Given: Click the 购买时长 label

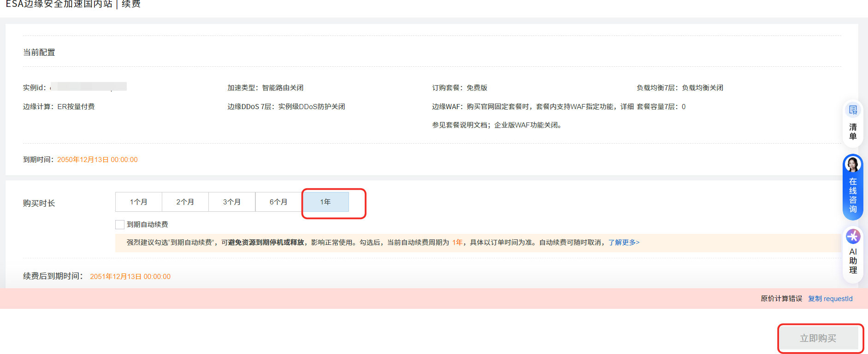Looking at the screenshot, I should tap(39, 203).
